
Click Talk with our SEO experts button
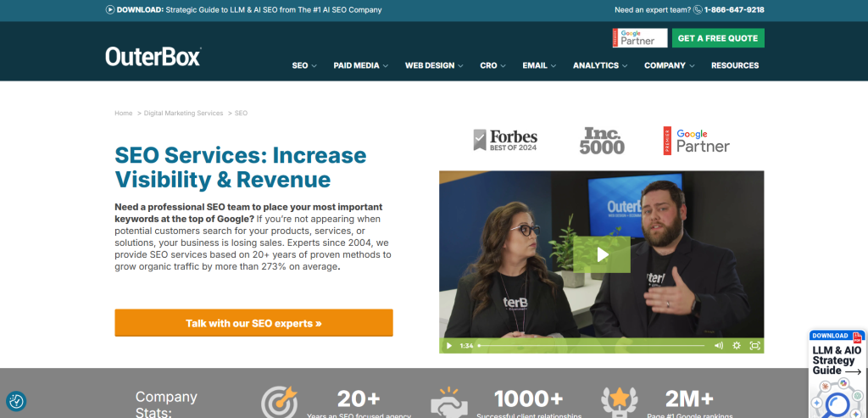point(253,323)
